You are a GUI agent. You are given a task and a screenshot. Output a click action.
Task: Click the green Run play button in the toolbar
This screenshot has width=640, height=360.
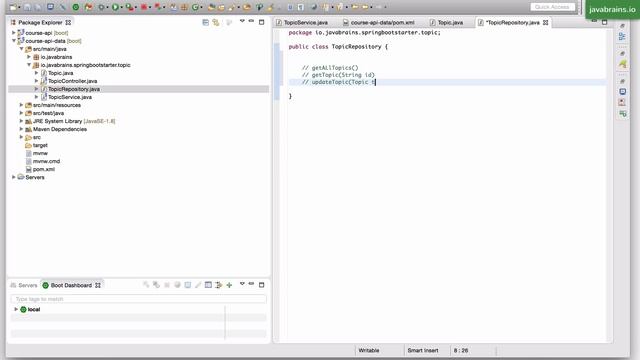(115, 7)
